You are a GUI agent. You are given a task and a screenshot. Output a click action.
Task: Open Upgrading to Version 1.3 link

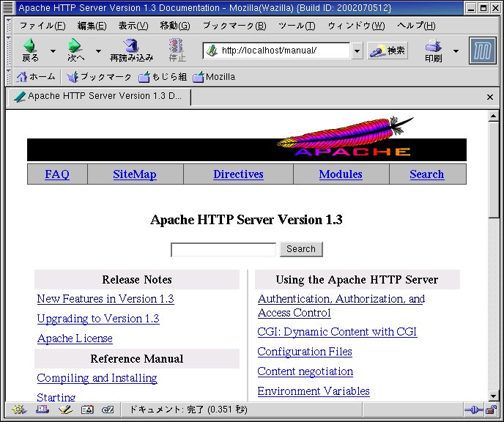(98, 319)
